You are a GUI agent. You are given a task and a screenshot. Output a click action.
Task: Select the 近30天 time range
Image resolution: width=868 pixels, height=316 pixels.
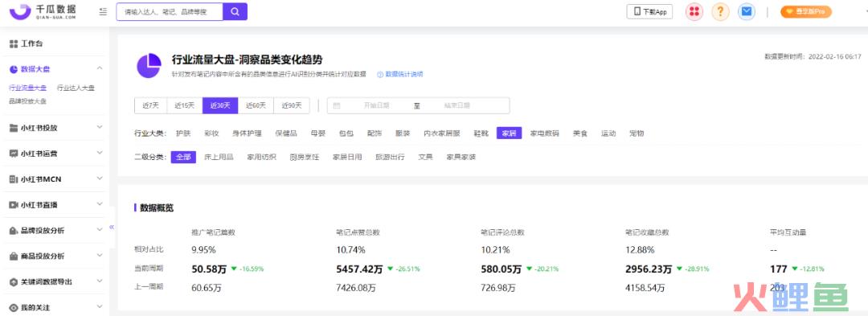(220, 105)
